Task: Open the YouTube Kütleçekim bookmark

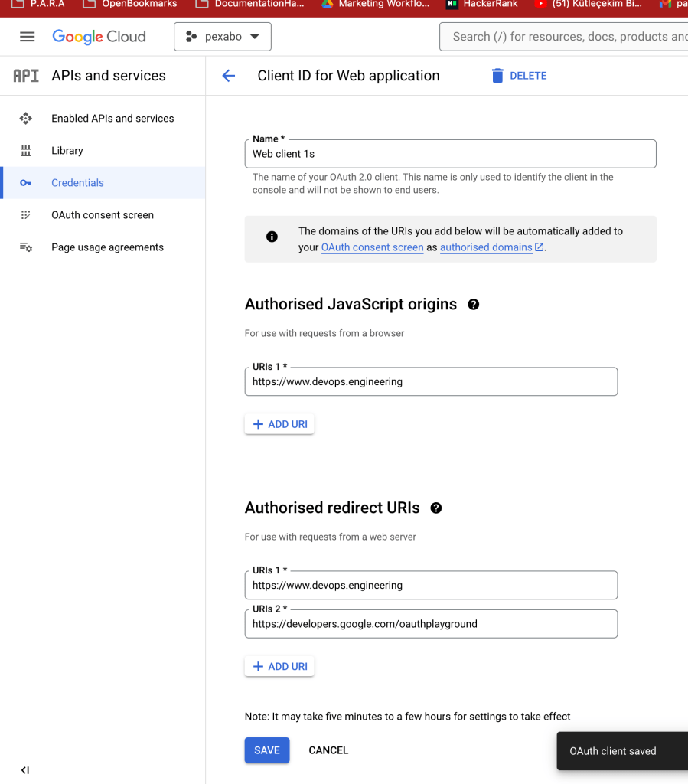Action: pyautogui.click(x=588, y=4)
